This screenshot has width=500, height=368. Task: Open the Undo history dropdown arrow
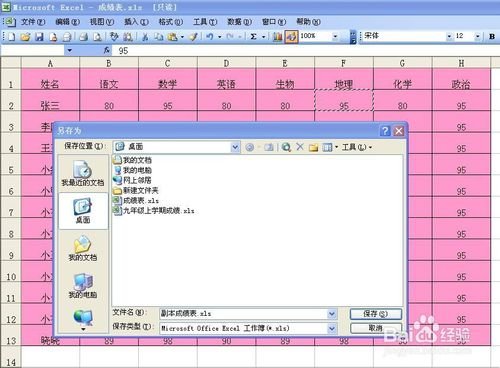tap(220, 37)
